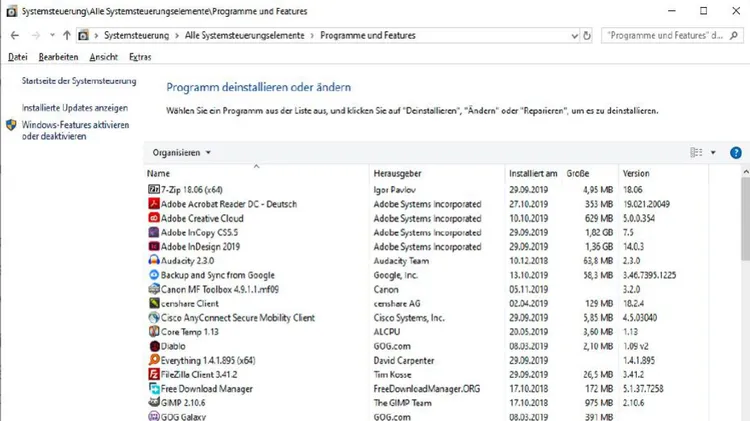Click the publisher FreeDownloadManager.ORG
This screenshot has height=421, width=750.
427,388
